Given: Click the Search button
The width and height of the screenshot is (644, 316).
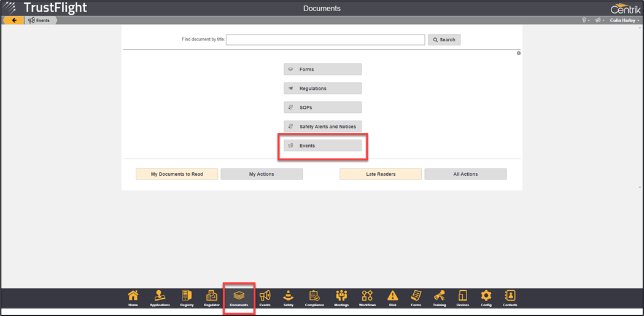Looking at the screenshot, I should (444, 39).
